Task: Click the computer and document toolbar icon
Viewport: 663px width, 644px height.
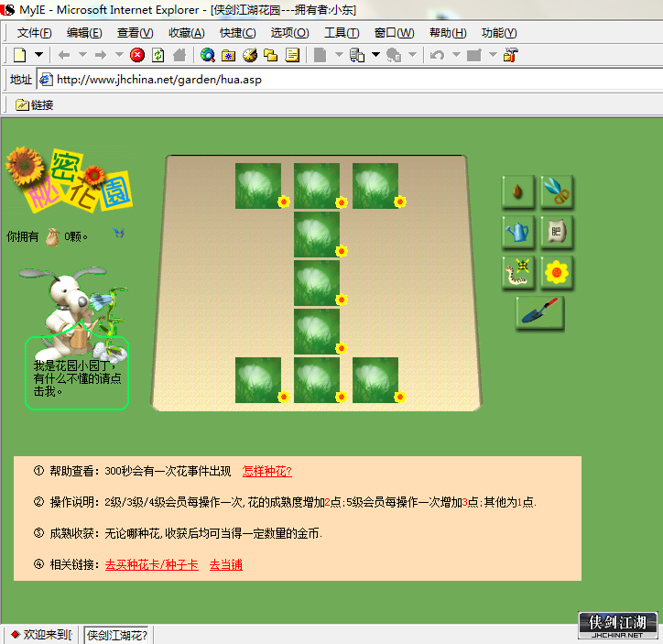Action: click(357, 55)
